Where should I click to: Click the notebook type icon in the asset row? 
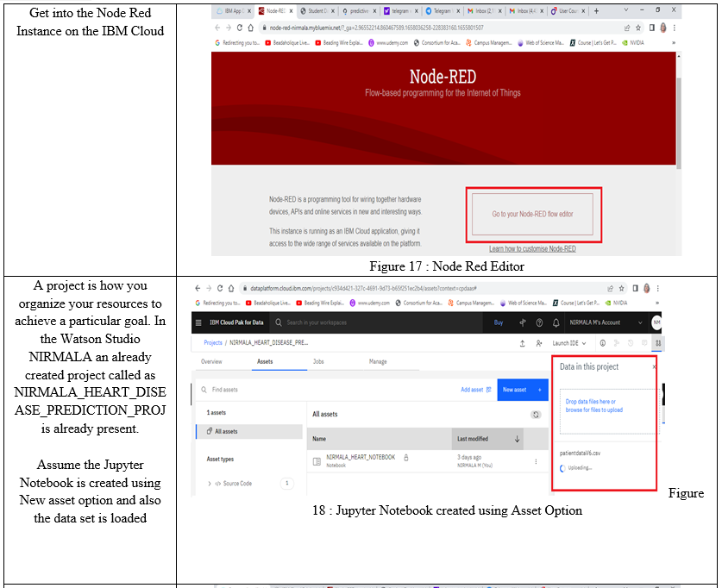[317, 461]
